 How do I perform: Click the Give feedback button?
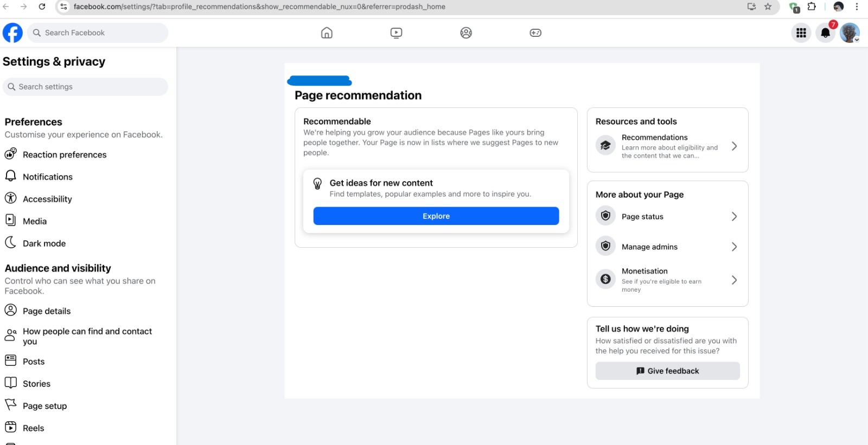click(x=667, y=371)
